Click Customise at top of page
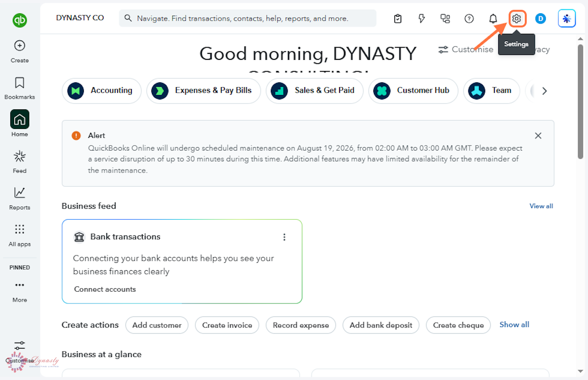This screenshot has width=588, height=380. (465, 49)
